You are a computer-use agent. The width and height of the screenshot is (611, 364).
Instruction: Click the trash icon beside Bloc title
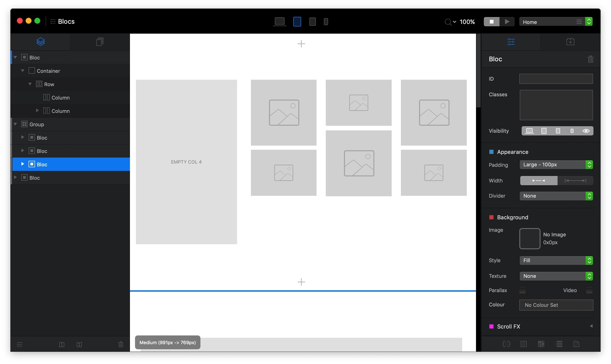click(x=590, y=59)
